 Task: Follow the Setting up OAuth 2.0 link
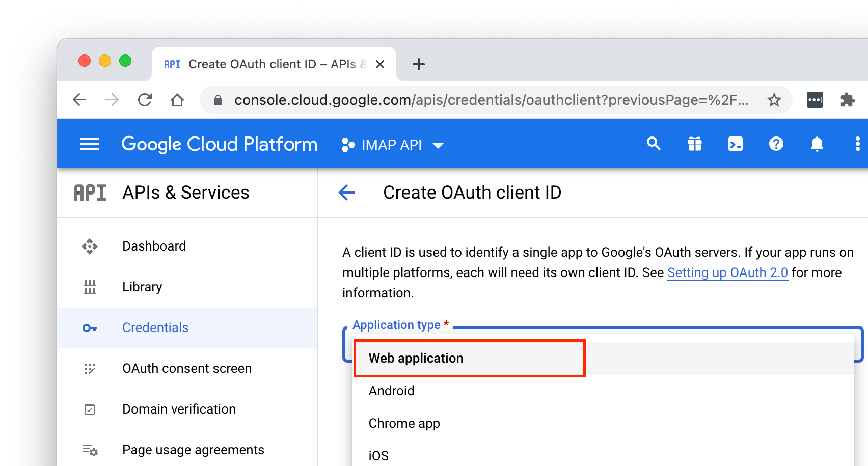727,272
